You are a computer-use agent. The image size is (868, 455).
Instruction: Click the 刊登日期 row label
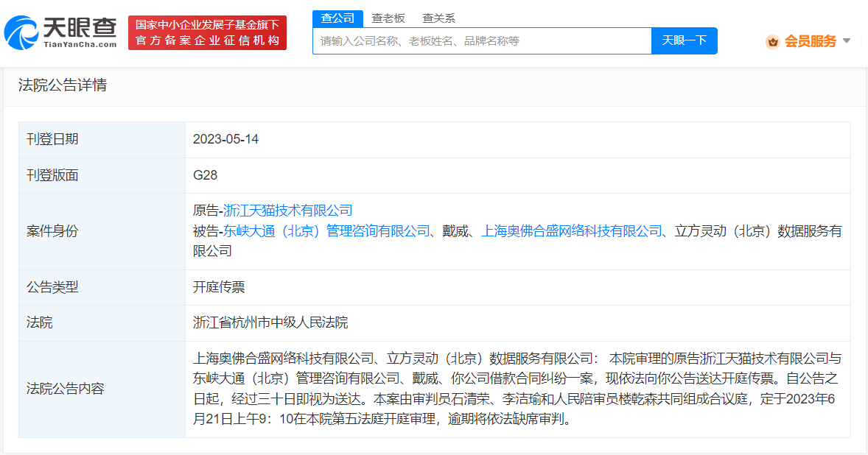pos(52,139)
